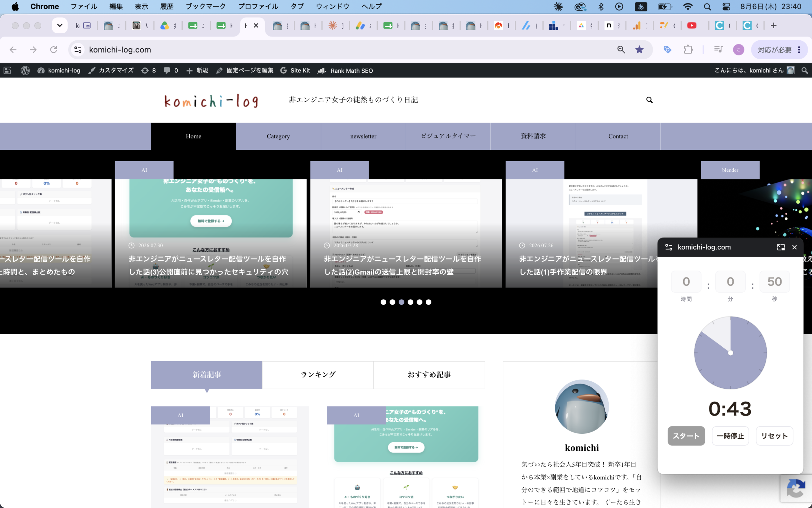The height and width of the screenshot is (508, 812).
Task: Open the newsletter navigation item
Action: point(363,136)
